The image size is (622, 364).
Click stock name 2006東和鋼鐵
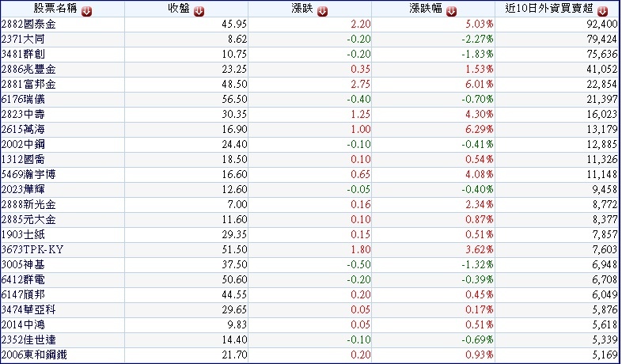34,355
